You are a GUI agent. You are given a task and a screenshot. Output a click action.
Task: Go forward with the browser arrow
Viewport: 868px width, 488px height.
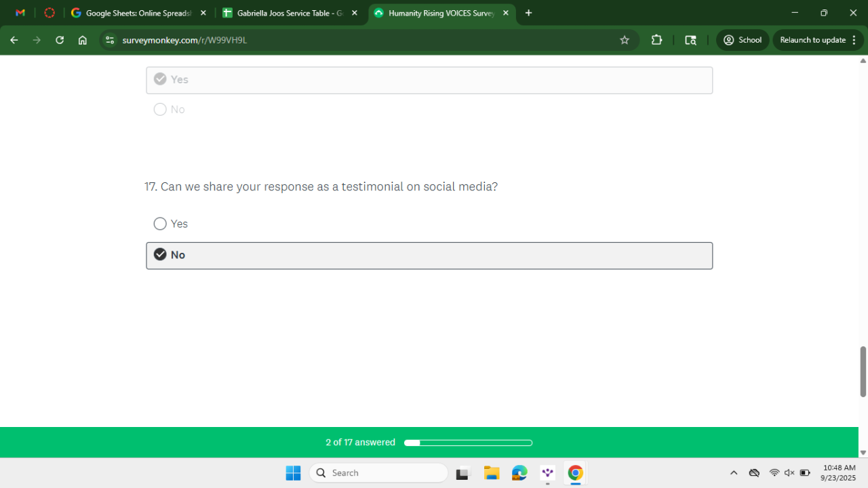(37, 40)
